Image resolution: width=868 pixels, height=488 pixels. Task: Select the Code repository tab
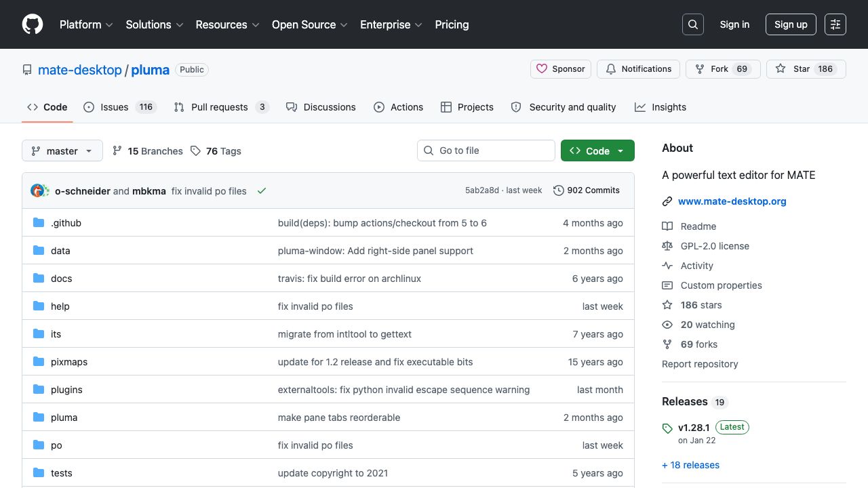(47, 107)
